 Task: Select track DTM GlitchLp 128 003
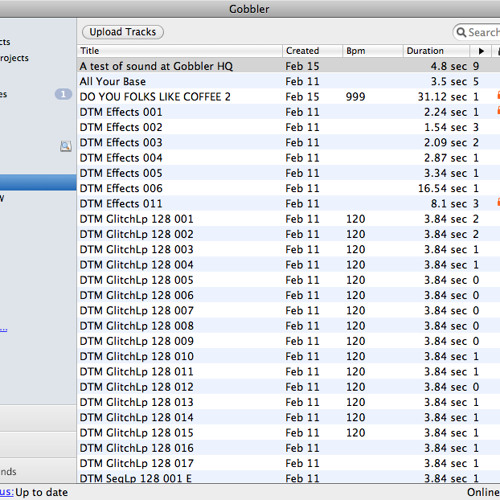click(288, 249)
